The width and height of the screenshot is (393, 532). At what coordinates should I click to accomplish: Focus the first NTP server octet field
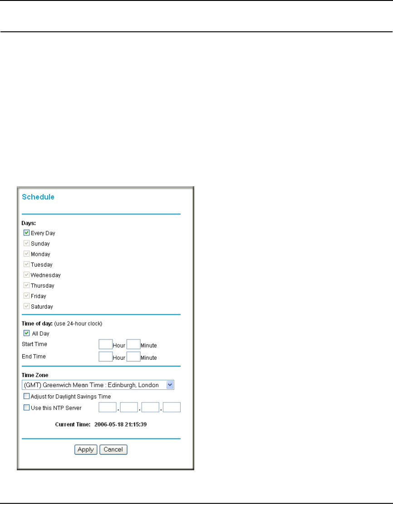point(108,407)
